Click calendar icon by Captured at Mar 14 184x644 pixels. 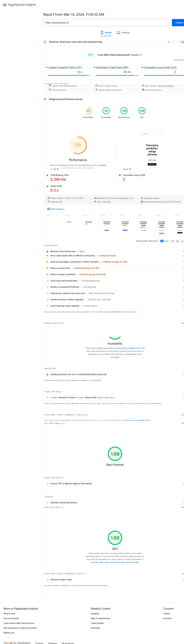[x=49, y=198]
